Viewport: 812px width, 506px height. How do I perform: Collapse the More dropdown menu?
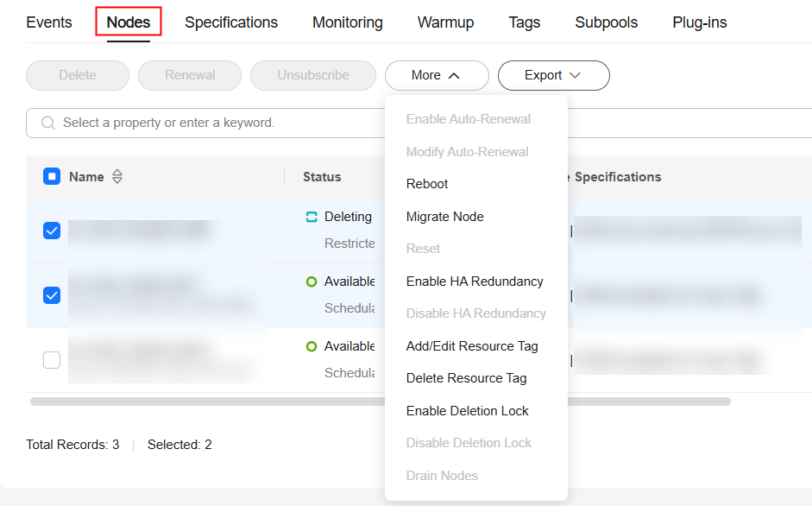tap(436, 75)
